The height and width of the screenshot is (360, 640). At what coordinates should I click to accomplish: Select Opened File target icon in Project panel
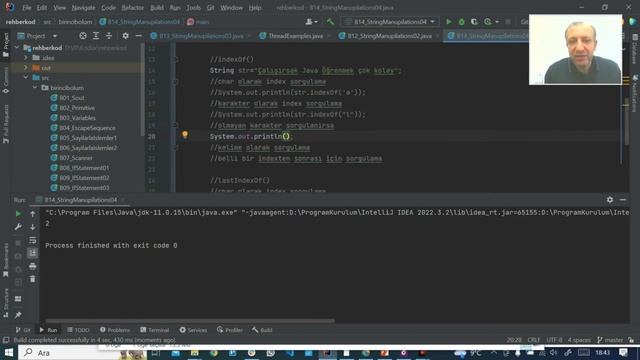point(83,36)
